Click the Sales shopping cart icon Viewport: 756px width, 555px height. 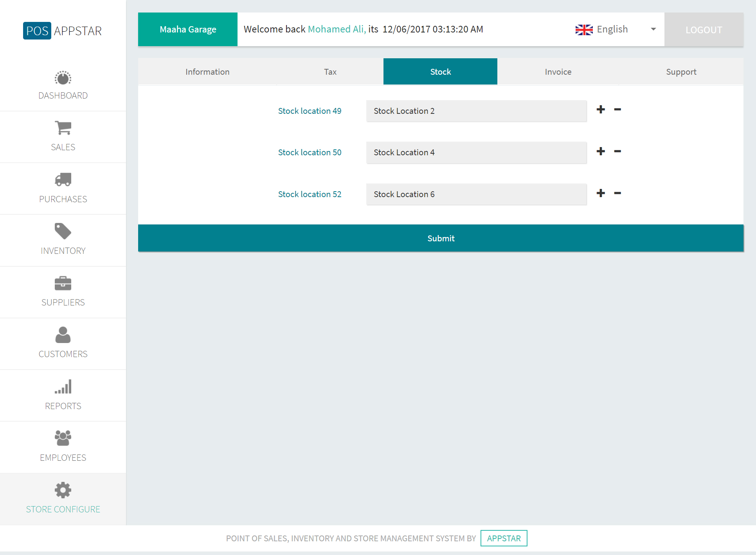click(63, 128)
